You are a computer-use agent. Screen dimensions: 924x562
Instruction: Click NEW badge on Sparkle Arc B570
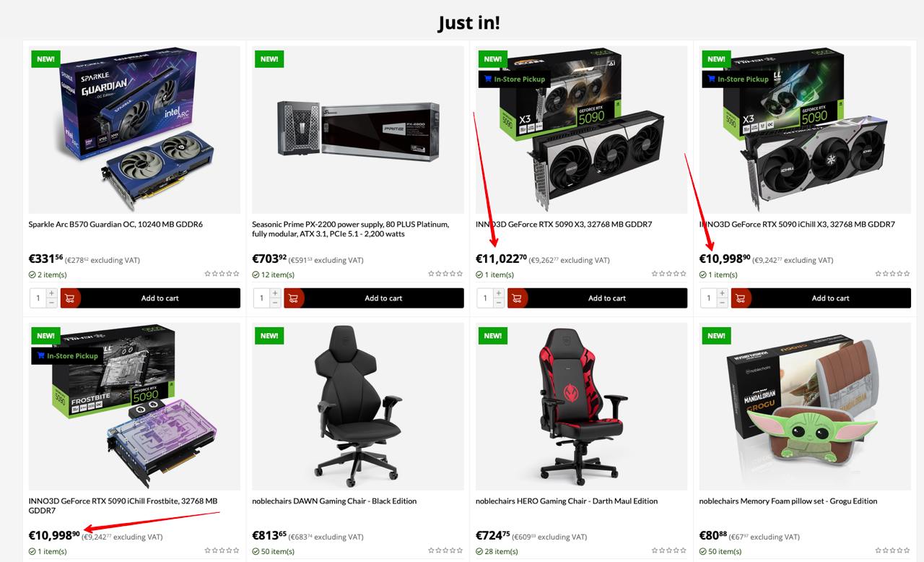pyautogui.click(x=45, y=59)
